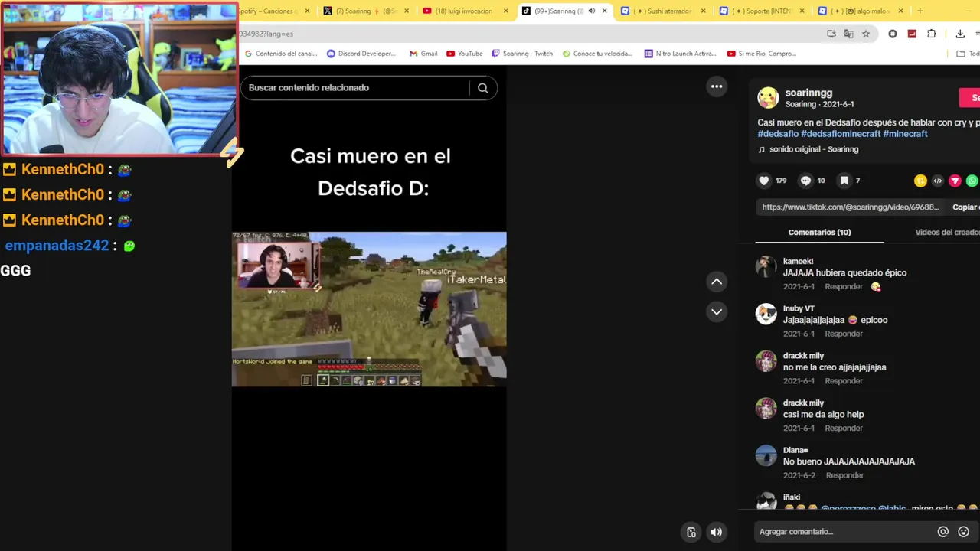Reply to 'no me la creo' comment
980x551 pixels.
tap(844, 381)
